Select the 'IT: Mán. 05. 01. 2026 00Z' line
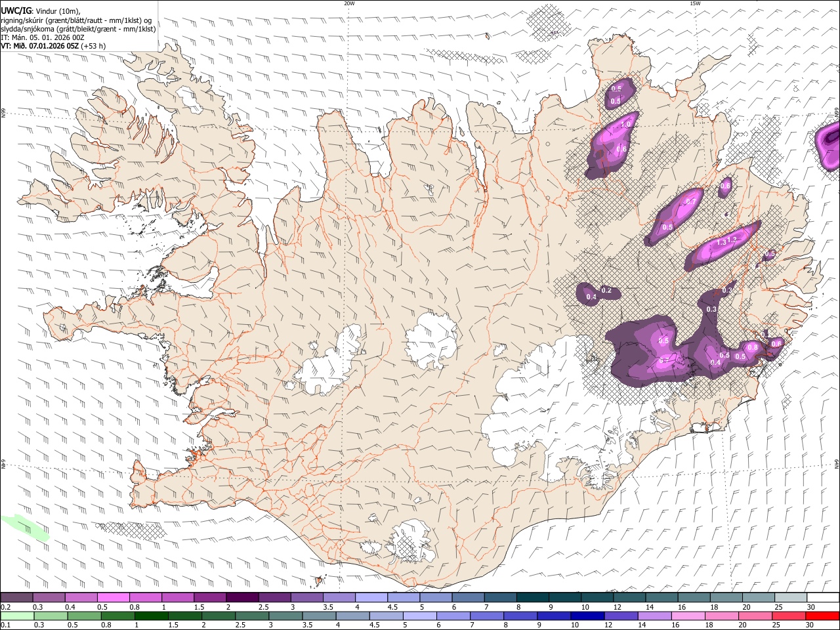This screenshot has width=840, height=630. tap(42, 37)
